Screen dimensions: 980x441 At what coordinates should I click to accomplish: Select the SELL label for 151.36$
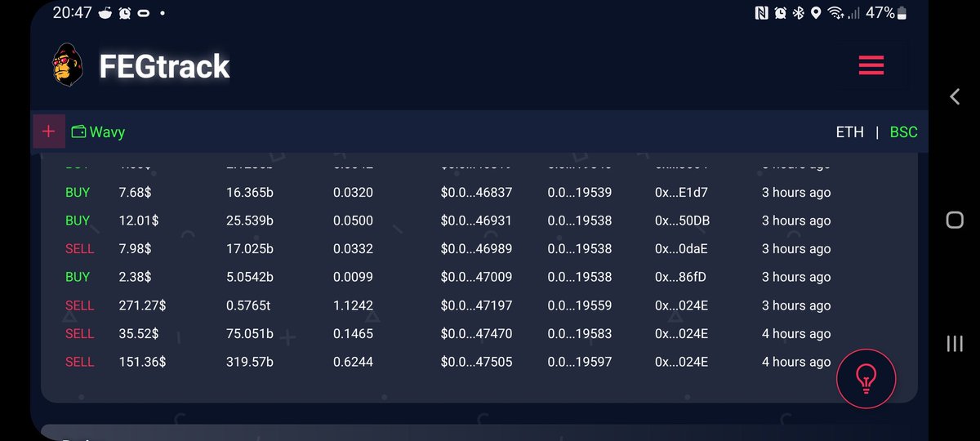tap(80, 362)
